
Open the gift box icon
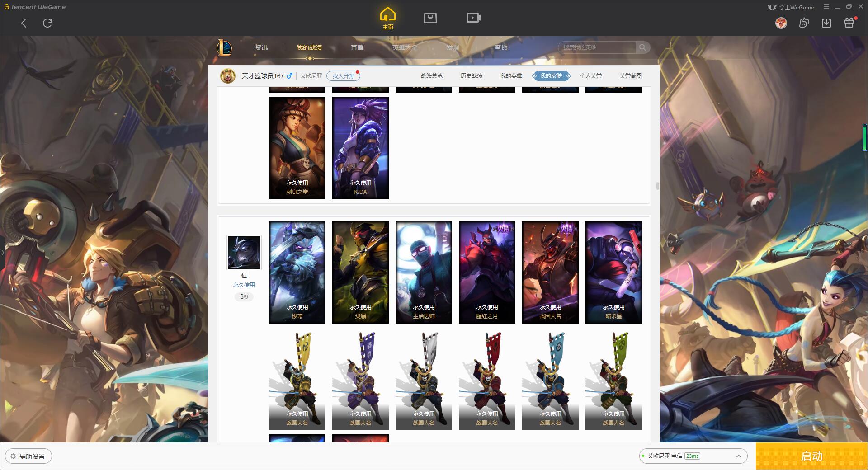[x=849, y=23]
